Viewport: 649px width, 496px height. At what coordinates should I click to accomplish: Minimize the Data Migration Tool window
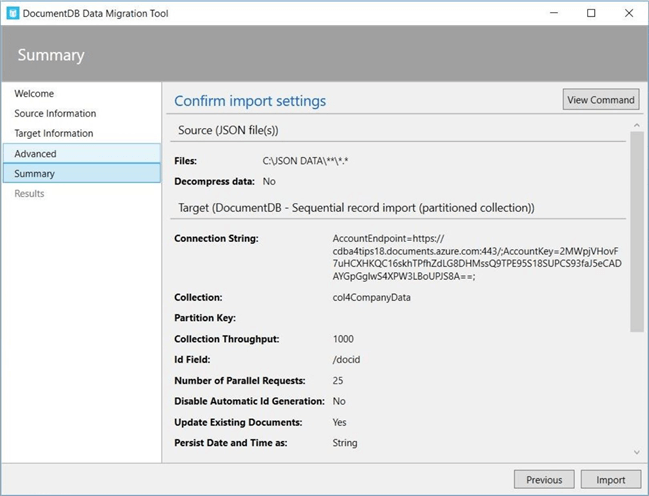[x=553, y=13]
